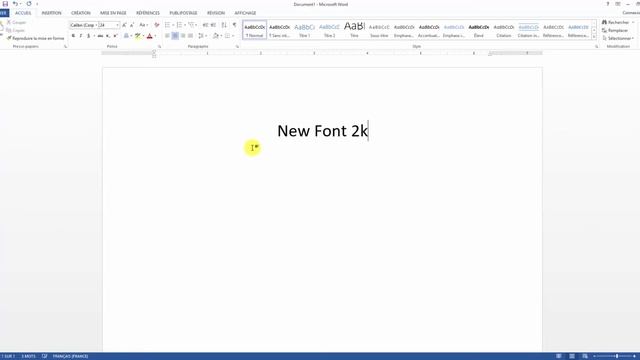Apply yellow text highlight color
640x360 pixels.
[138, 36]
